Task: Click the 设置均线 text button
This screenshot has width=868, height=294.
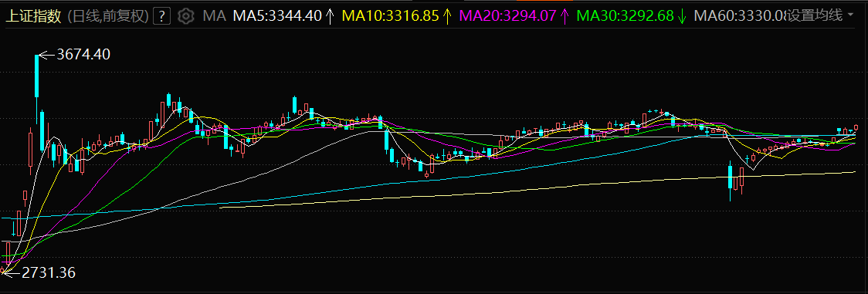Action: coord(814,16)
